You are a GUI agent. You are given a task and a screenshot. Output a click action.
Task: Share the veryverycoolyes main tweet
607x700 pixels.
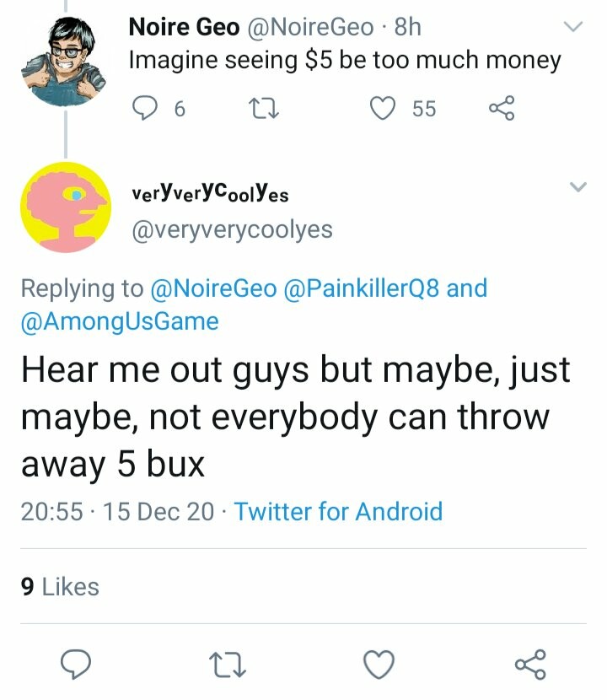529,665
